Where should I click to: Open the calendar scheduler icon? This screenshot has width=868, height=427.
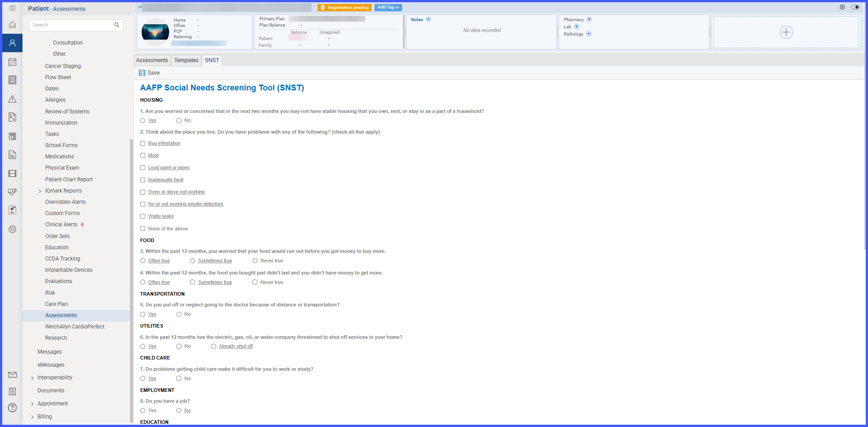click(x=12, y=62)
